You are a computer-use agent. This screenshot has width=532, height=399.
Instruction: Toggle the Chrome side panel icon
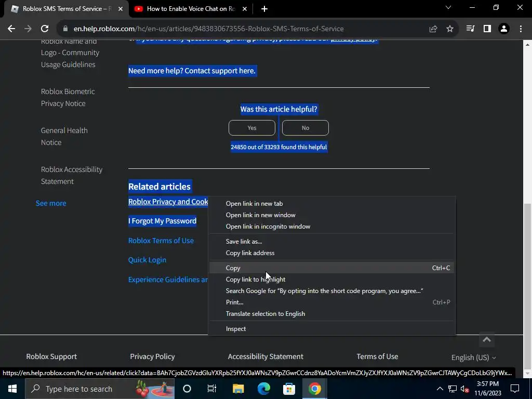pyautogui.click(x=487, y=29)
